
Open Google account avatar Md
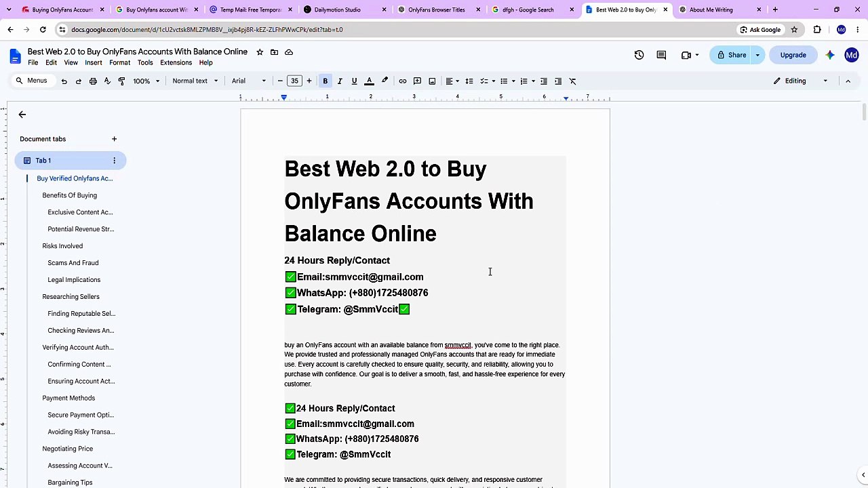[x=852, y=55]
